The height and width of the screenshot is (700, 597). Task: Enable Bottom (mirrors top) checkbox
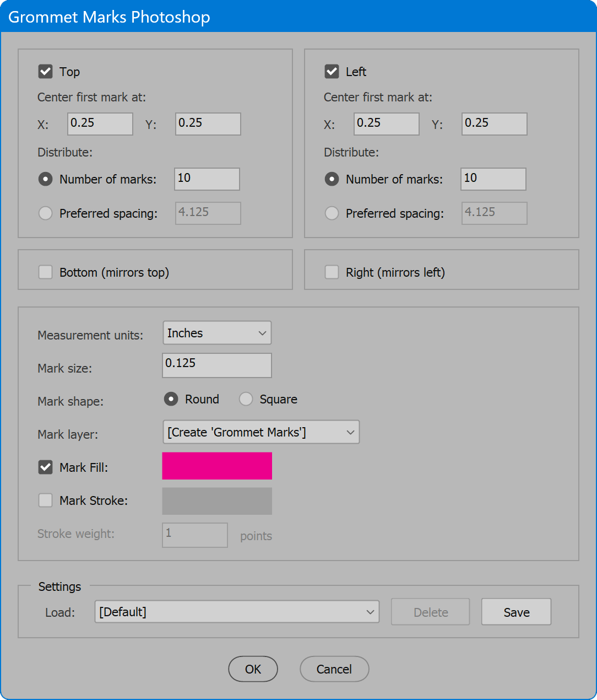pos(45,272)
